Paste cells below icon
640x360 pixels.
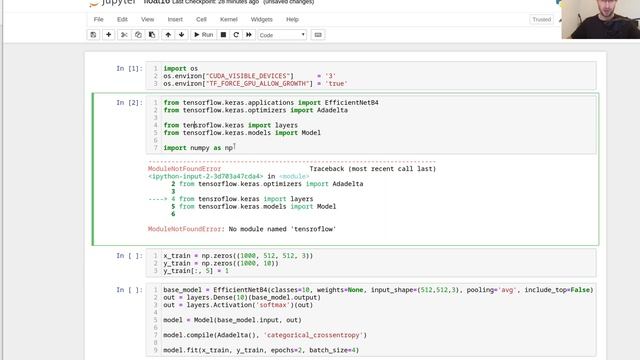click(x=152, y=35)
